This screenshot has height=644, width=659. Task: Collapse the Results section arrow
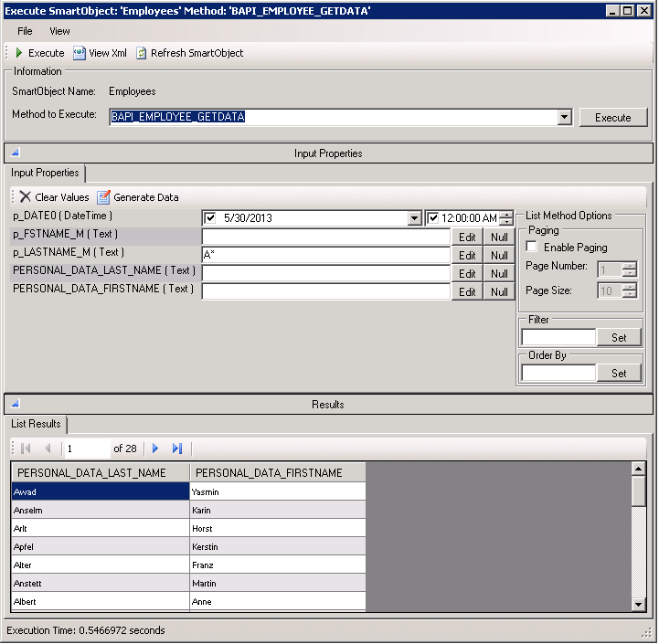16,404
